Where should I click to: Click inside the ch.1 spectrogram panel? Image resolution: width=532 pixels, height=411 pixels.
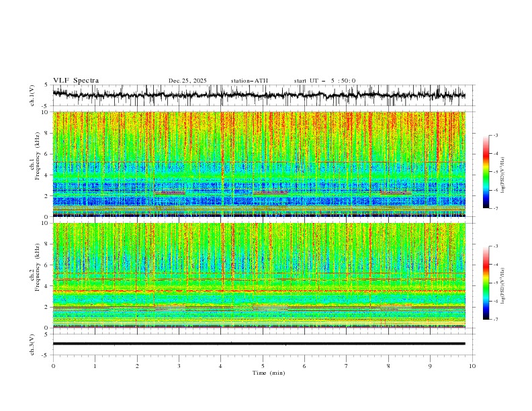tap(259, 164)
